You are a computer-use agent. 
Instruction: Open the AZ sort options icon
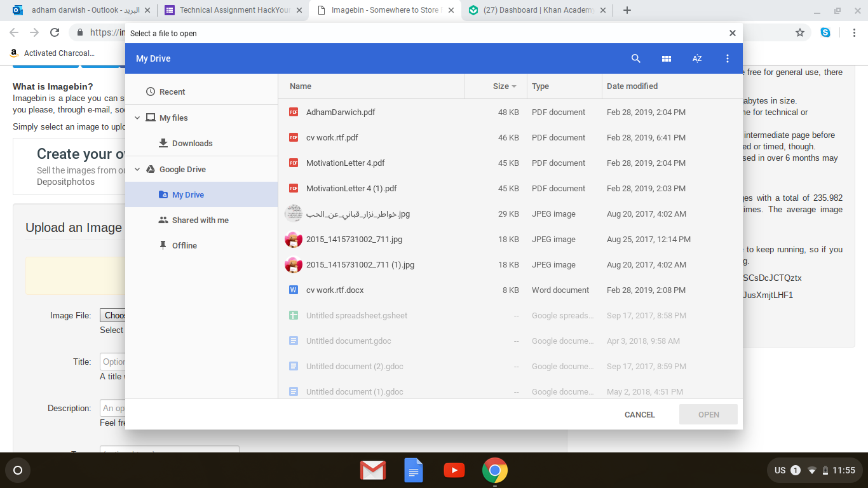click(697, 58)
